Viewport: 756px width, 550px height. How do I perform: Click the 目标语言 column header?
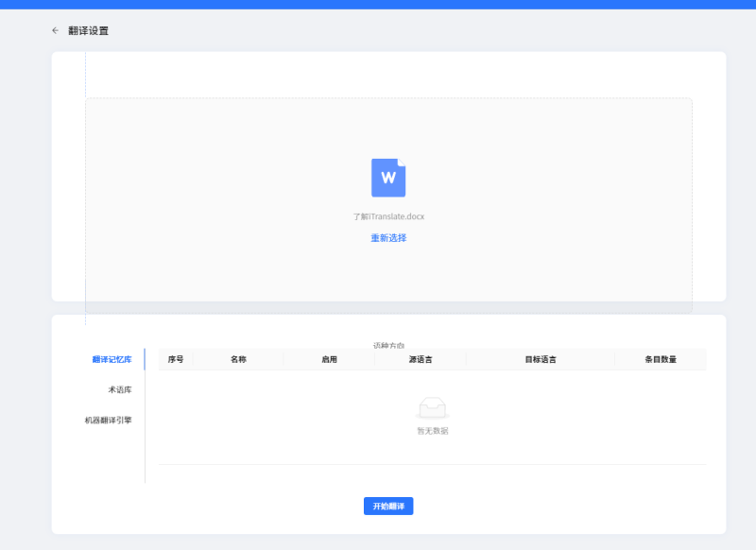tap(541, 359)
